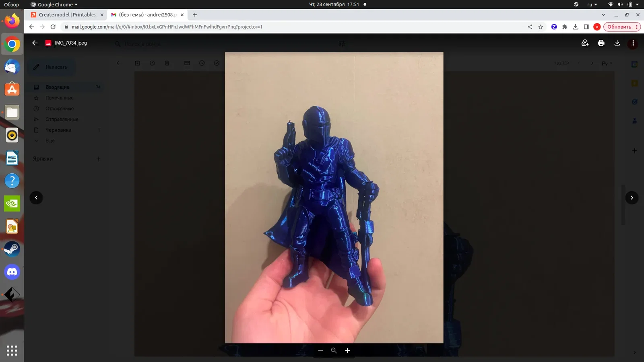Open the system status menu
Viewport: 644px width, 362px height.
(x=623, y=4)
